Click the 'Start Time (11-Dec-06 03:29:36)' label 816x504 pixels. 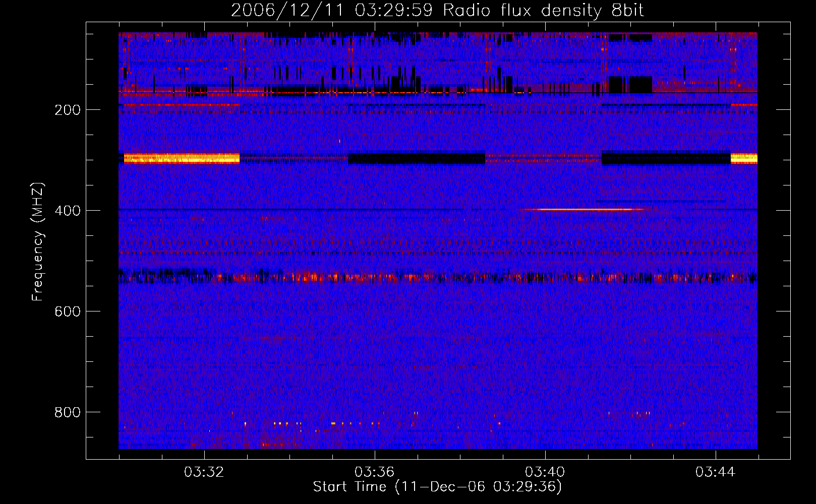pyautogui.click(x=437, y=487)
